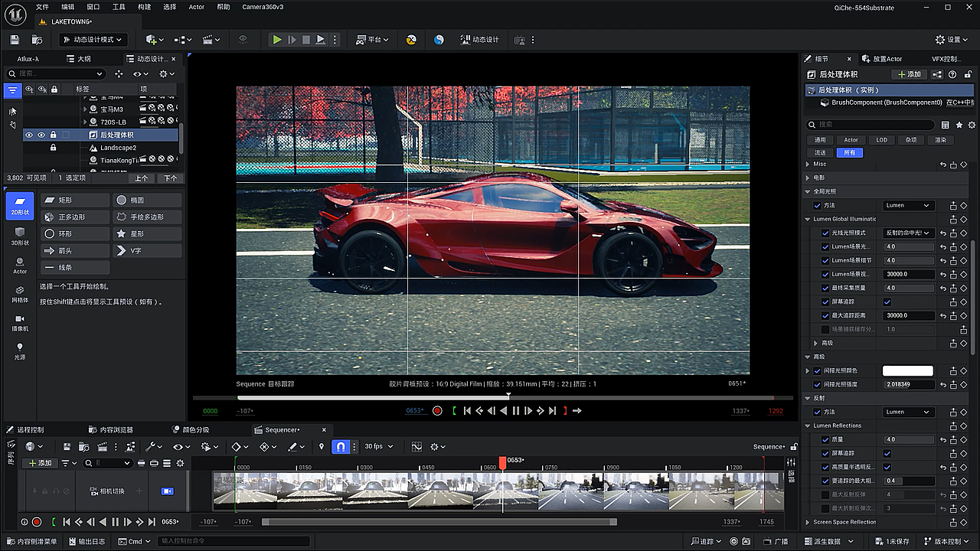This screenshot has height=551, width=980.
Task: Open the 构建 (Build) menu in the menu bar
Action: [144, 7]
